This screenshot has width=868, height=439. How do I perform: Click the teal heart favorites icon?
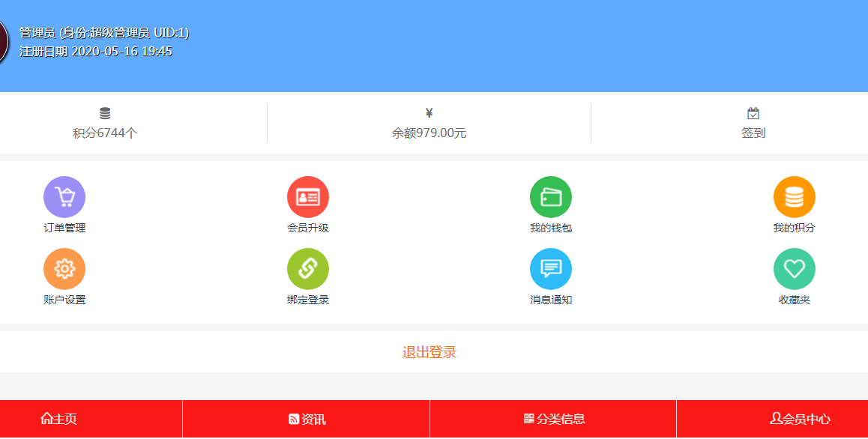click(x=795, y=269)
